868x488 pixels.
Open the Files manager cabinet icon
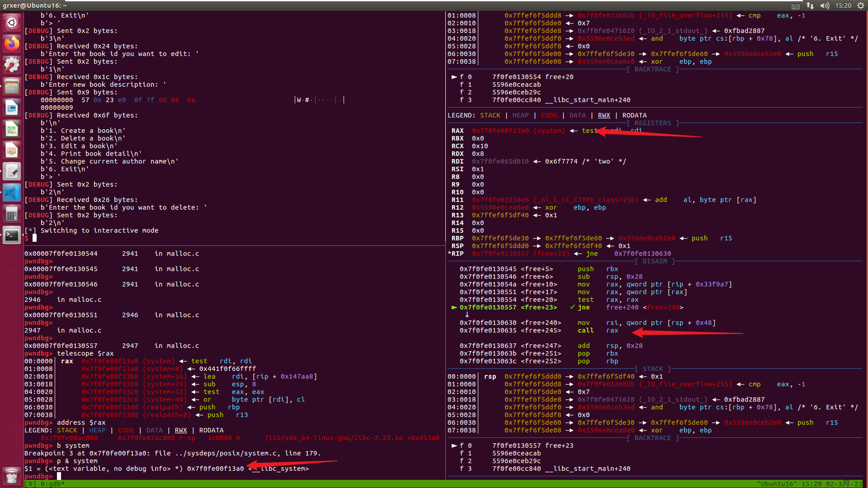click(x=12, y=86)
